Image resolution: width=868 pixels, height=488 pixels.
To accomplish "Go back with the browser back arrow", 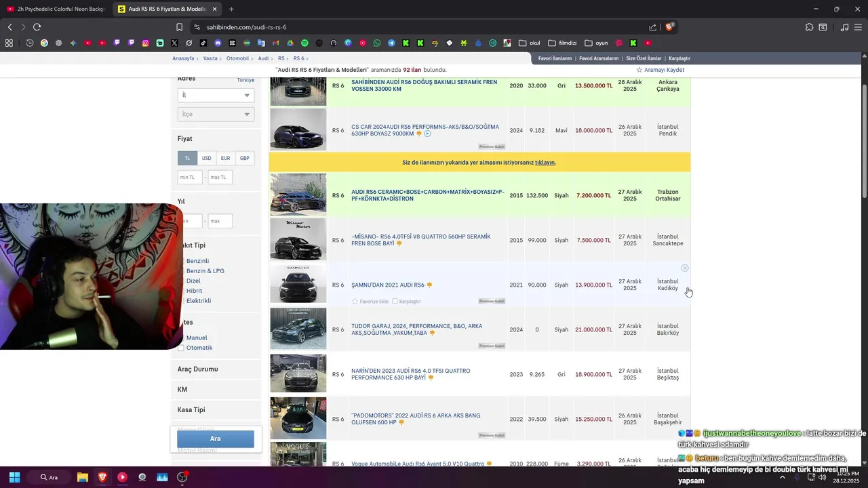I will tap(9, 27).
